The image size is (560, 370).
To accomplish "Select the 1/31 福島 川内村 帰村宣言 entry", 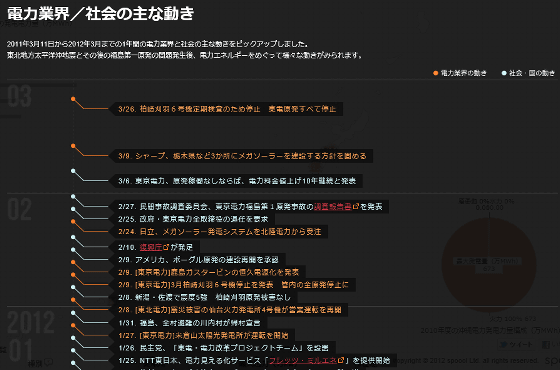I will coord(190,323).
